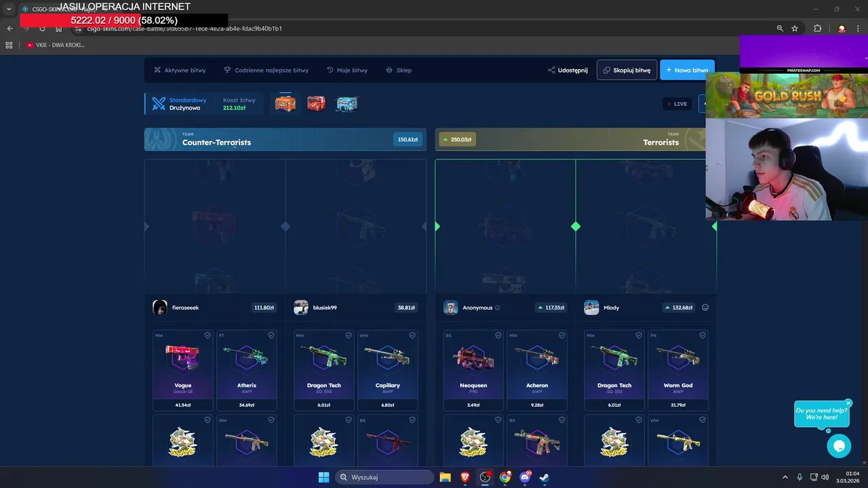The height and width of the screenshot is (488, 868).
Task: Click Mlody's Dragon Tech shield icon
Action: pyautogui.click(x=639, y=335)
